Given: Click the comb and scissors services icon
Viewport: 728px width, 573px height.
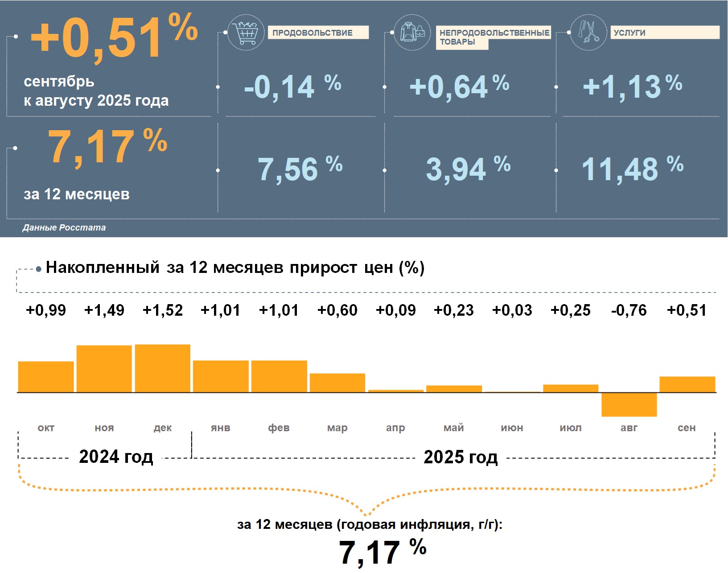Looking at the screenshot, I should click(588, 32).
